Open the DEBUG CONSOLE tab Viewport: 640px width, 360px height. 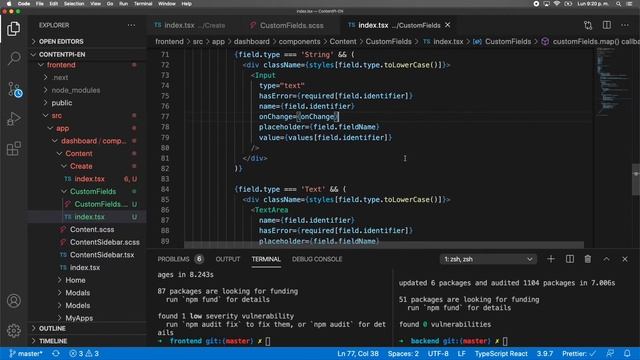[317, 259]
